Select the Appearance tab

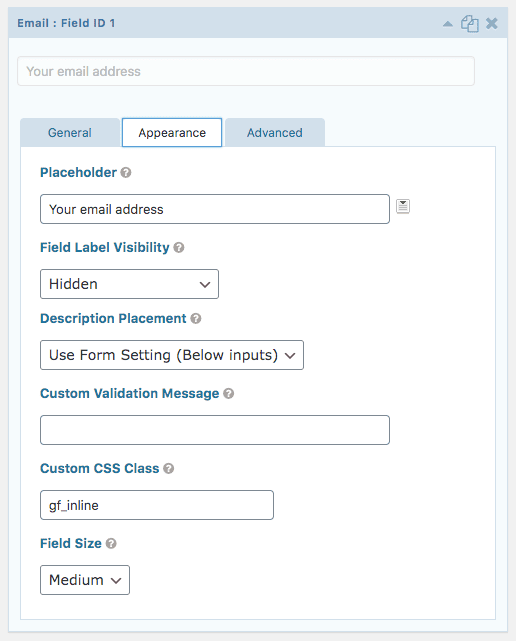[172, 132]
